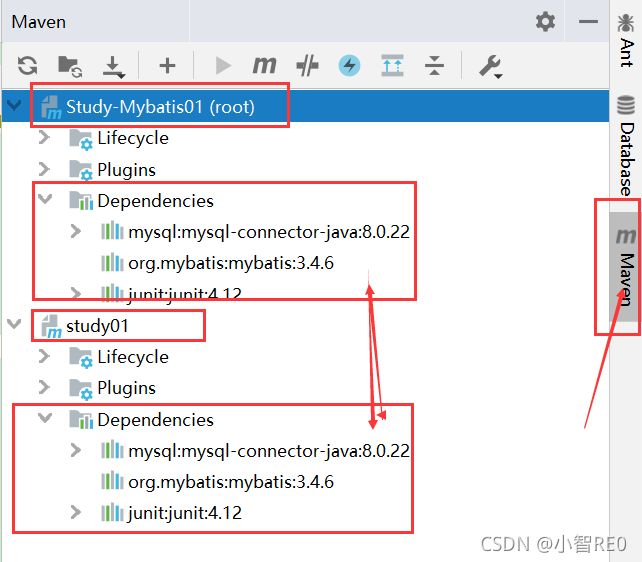Select Dependencies label under study01
Screen dimensions: 642x562
[156, 420]
